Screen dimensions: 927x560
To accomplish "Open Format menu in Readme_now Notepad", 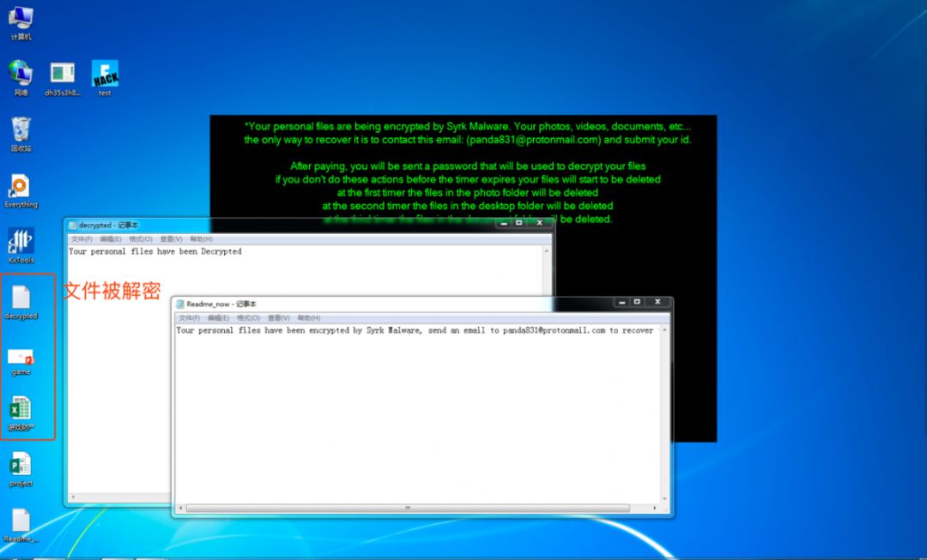I will 248,318.
